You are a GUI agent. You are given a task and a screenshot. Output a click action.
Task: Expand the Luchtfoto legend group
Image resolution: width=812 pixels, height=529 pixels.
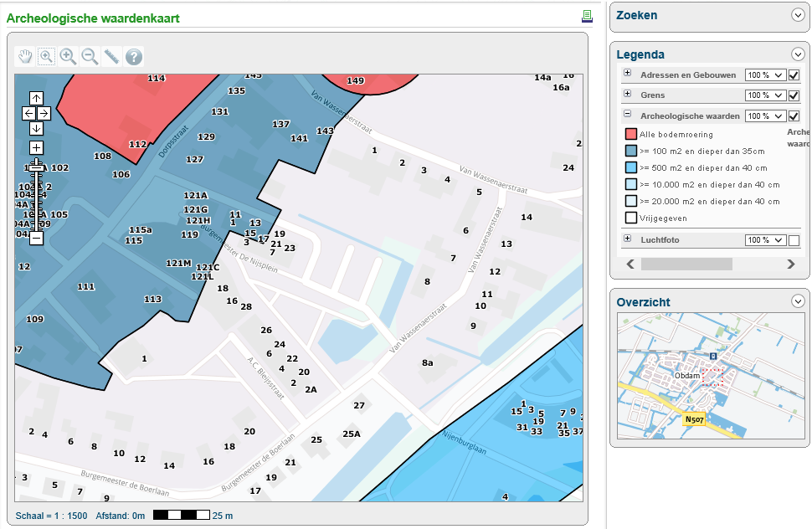tap(628, 238)
